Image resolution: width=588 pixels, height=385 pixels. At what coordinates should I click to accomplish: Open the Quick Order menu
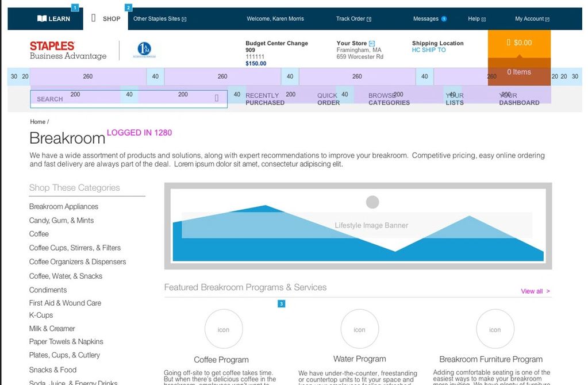tap(329, 99)
